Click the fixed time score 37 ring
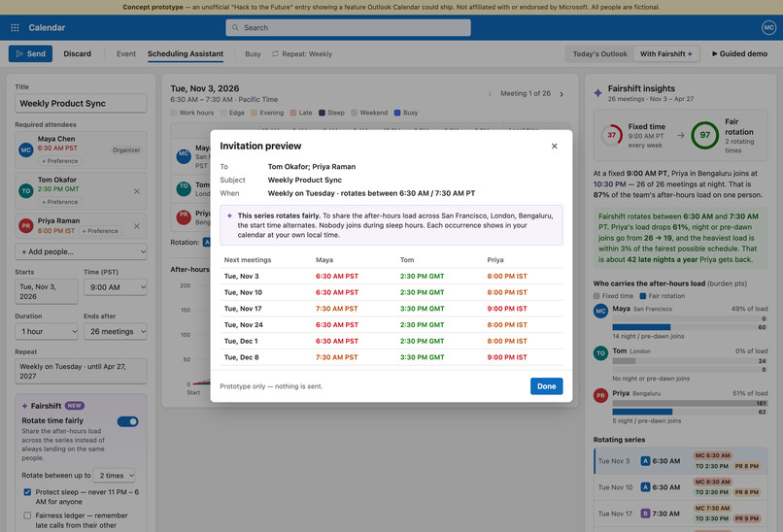 tap(611, 135)
